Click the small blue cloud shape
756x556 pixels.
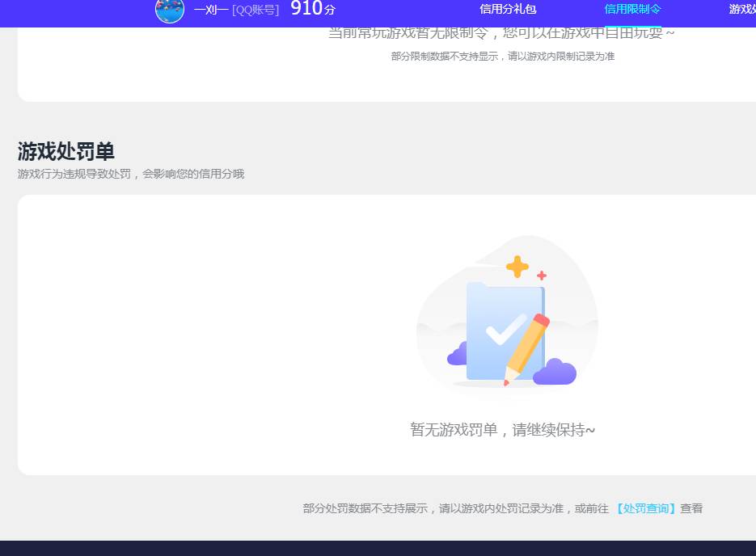pos(458,354)
